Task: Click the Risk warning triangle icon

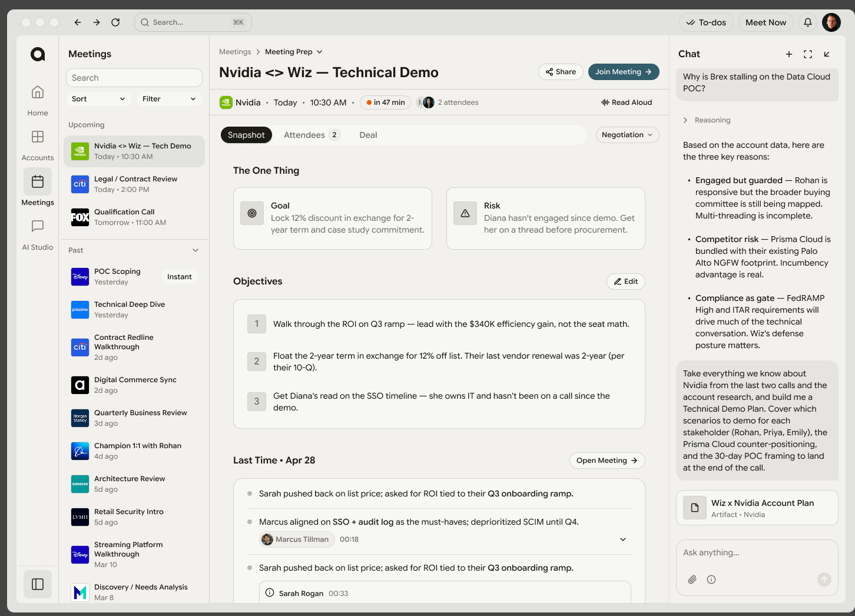Action: [x=465, y=213]
